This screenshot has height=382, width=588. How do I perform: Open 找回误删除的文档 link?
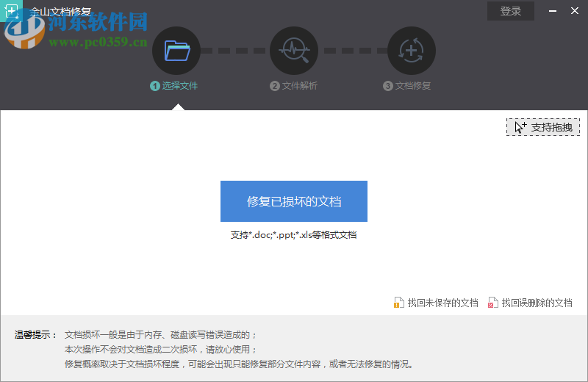537,303
